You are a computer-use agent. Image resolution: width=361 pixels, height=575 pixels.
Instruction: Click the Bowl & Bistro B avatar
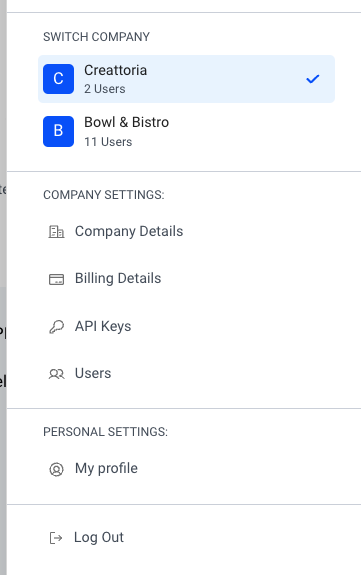pyautogui.click(x=58, y=131)
